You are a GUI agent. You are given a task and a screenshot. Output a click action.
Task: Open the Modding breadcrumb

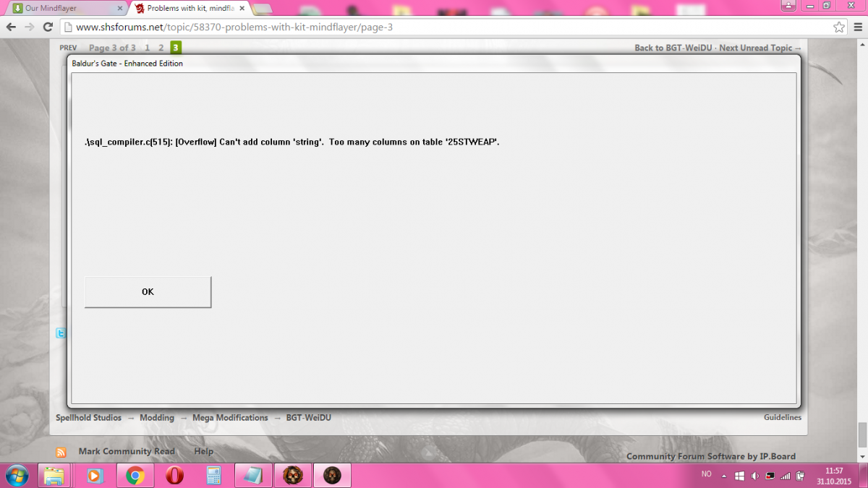(157, 418)
